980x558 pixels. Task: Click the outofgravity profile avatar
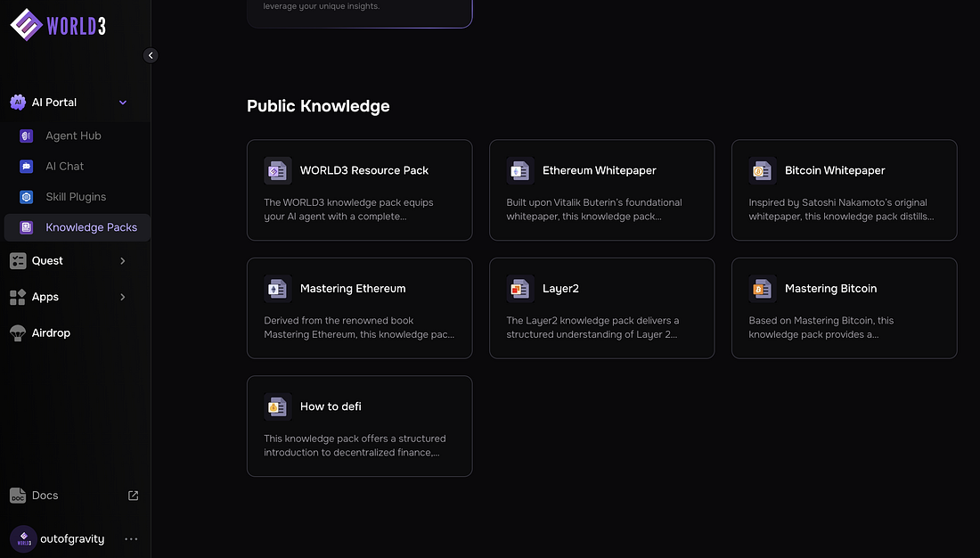point(23,539)
